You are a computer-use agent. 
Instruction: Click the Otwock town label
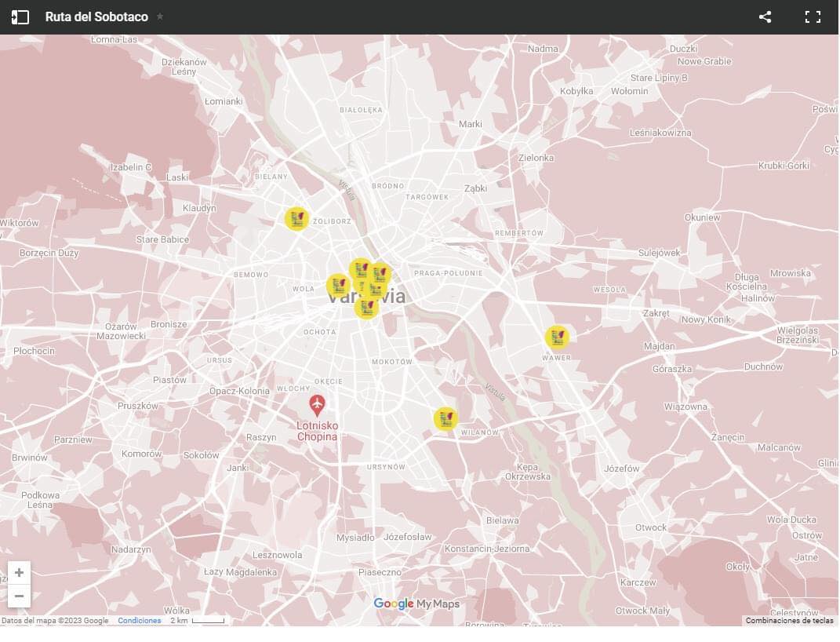click(x=651, y=527)
